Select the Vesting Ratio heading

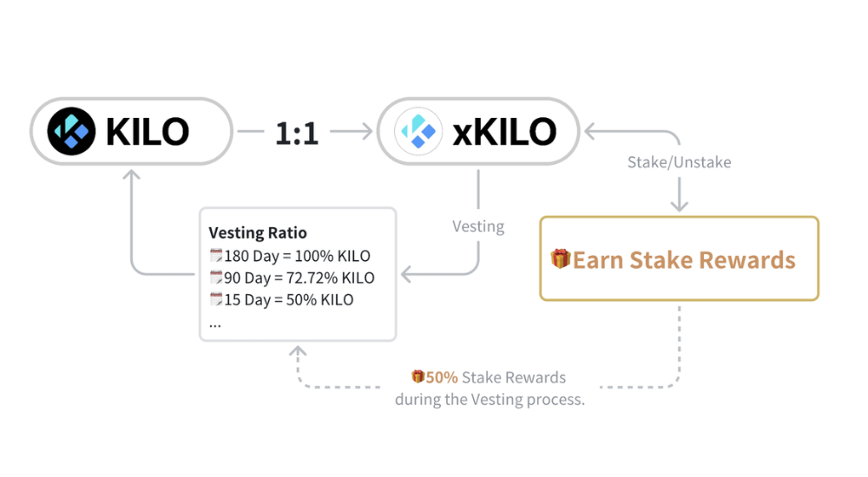click(258, 233)
